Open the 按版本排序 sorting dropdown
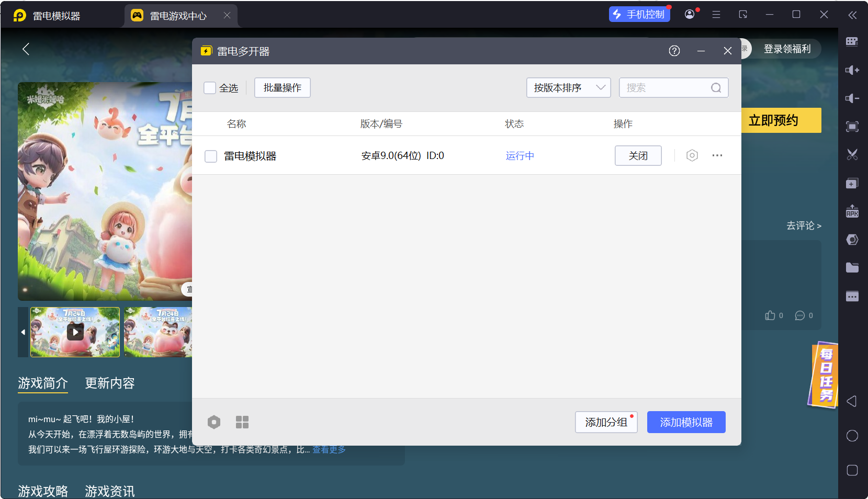The image size is (868, 499). coord(568,87)
